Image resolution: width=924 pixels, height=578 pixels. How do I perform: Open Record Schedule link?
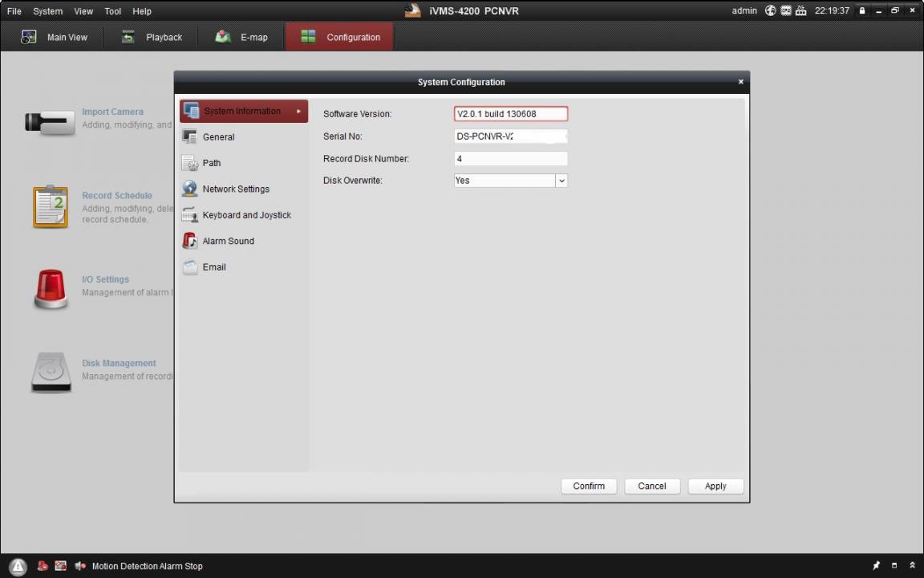tap(116, 195)
